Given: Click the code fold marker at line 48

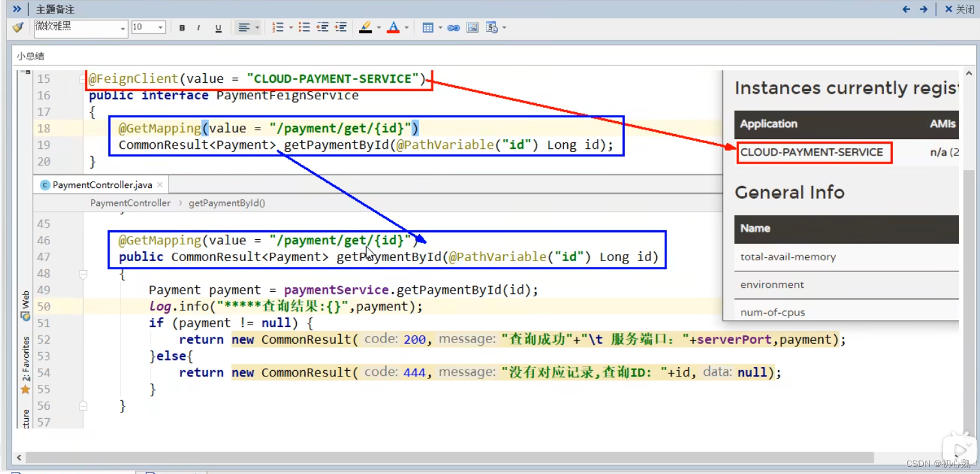Looking at the screenshot, I should 83,274.
